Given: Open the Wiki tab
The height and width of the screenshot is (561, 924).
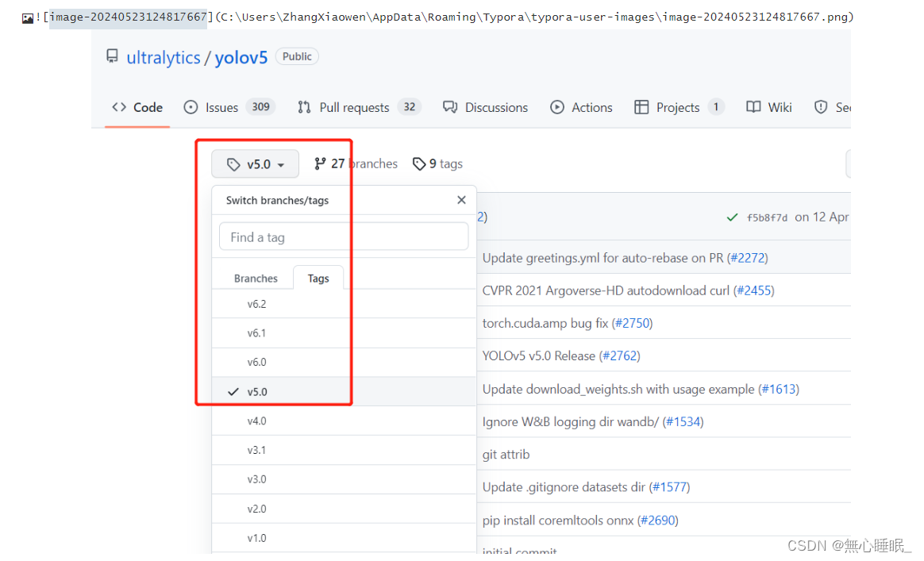Looking at the screenshot, I should (768, 107).
